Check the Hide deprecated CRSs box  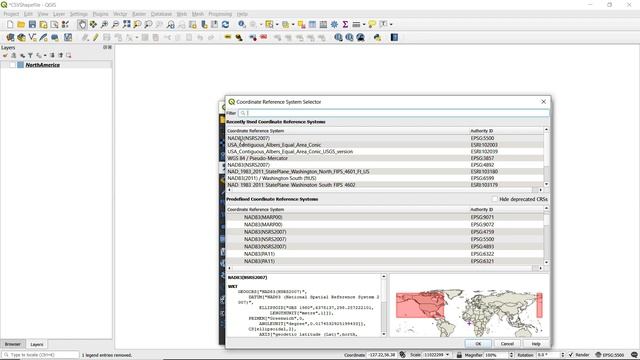[x=495, y=199]
